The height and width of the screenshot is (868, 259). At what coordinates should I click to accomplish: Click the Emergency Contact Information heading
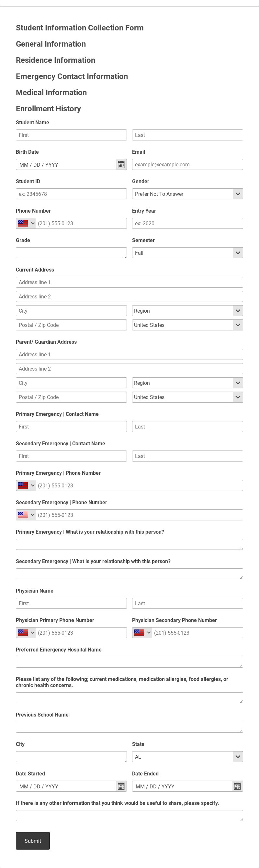[x=72, y=76]
